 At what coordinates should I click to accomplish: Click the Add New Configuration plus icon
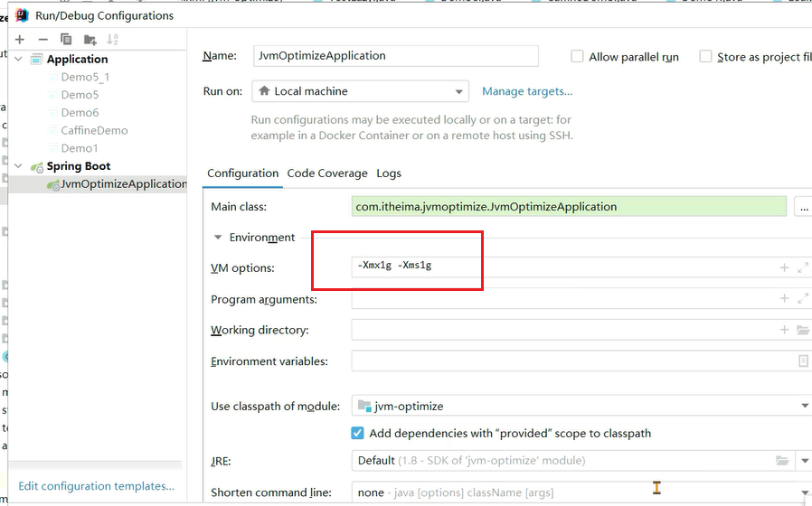click(x=20, y=39)
